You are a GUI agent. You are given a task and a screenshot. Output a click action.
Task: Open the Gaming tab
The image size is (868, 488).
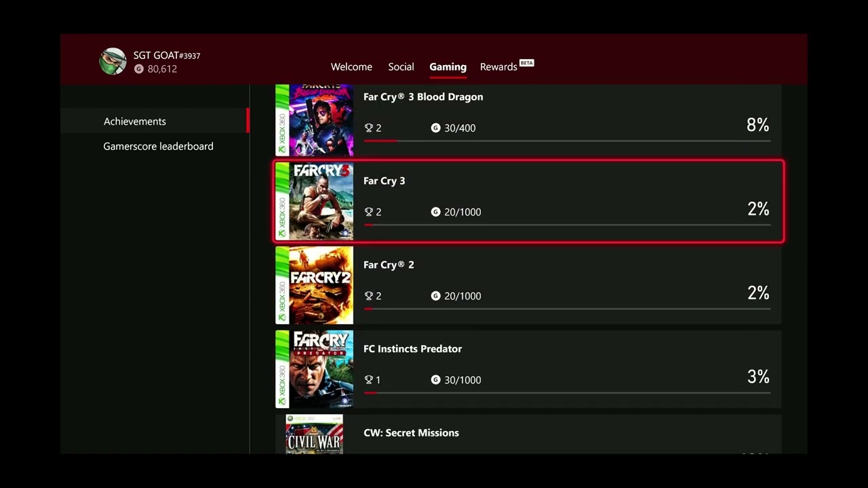tap(448, 66)
